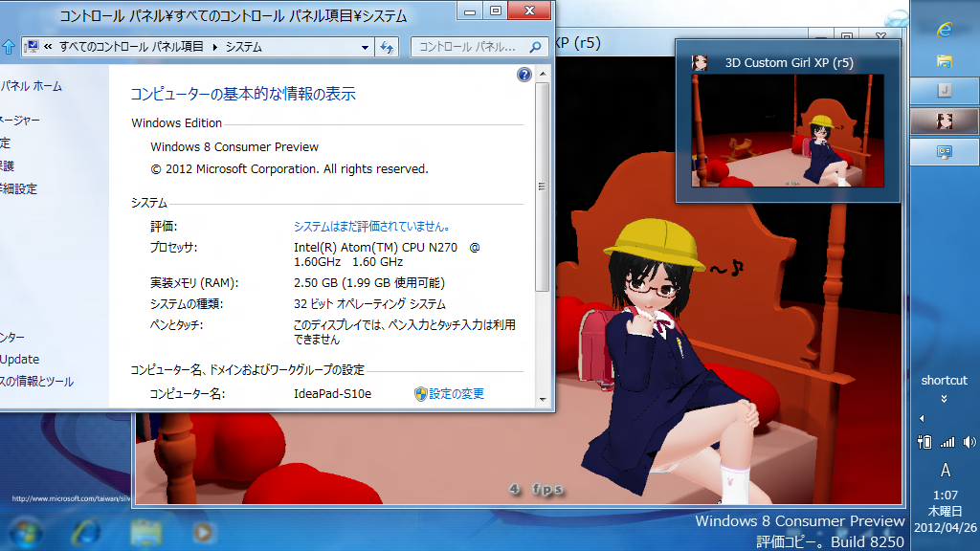Click the help question mark icon

[524, 75]
